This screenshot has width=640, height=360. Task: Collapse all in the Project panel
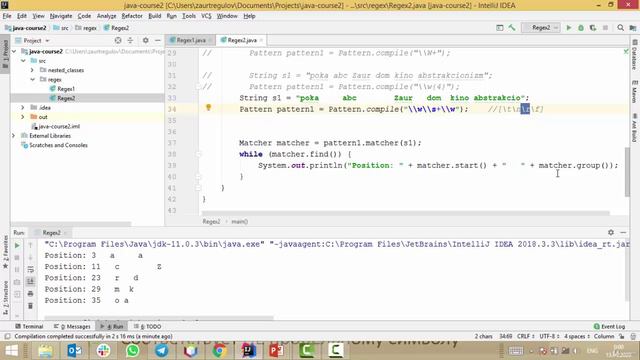point(130,40)
